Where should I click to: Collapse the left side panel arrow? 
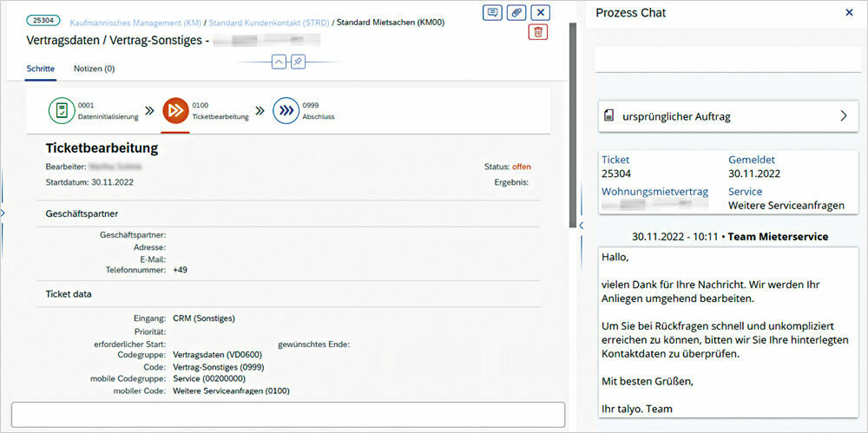3,213
